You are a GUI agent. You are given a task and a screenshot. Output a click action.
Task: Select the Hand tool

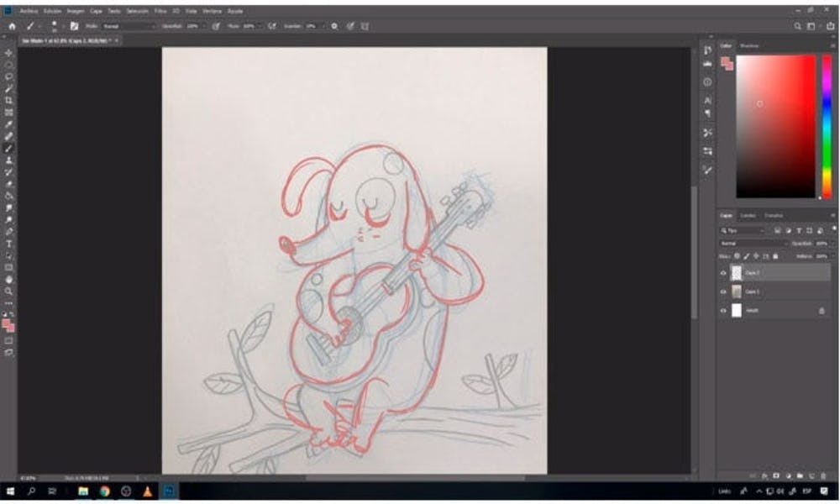pyautogui.click(x=9, y=279)
